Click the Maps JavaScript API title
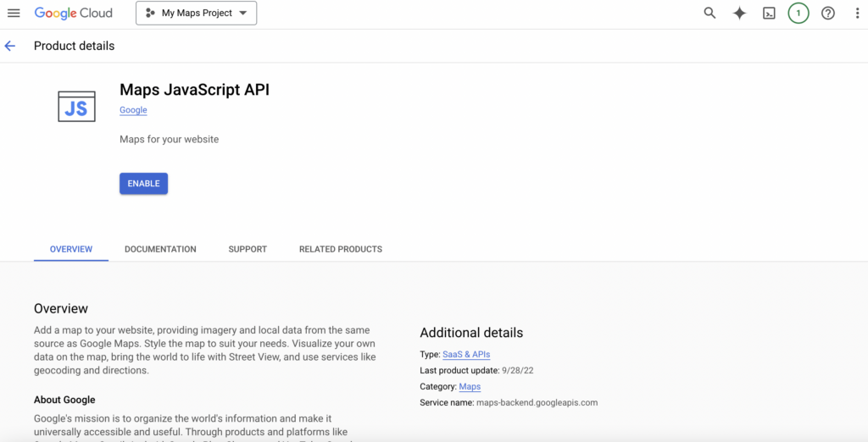868x442 pixels. pos(194,90)
